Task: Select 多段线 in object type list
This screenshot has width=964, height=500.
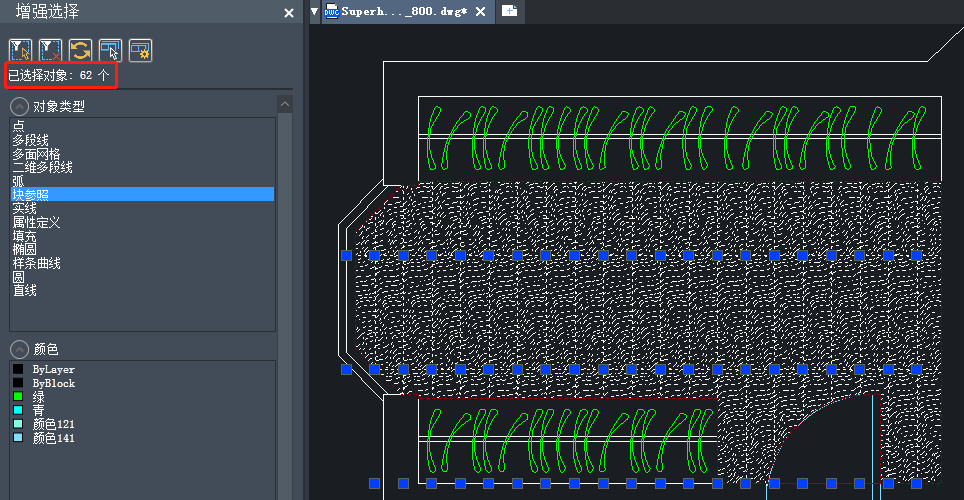Action: tap(30, 140)
